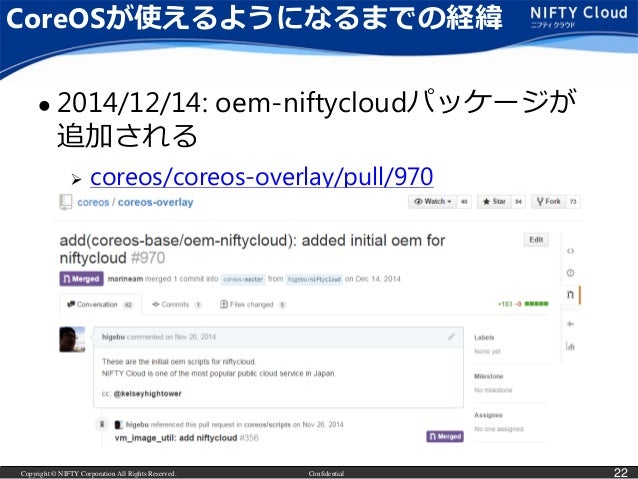Open vm_image_util: add niftycloud #356
Image resolution: width=638 pixels, height=479 pixels.
coord(186,438)
